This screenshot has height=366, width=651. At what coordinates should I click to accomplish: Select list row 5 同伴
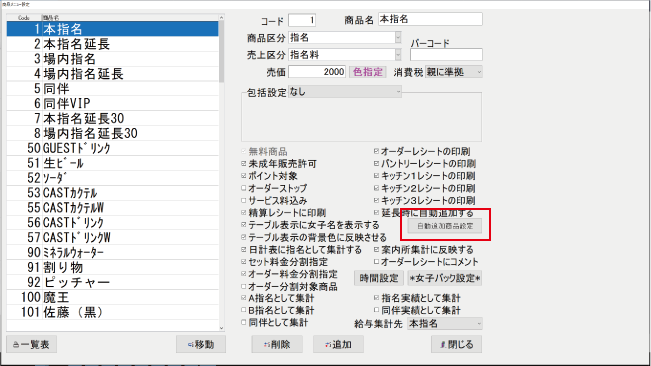click(x=113, y=89)
